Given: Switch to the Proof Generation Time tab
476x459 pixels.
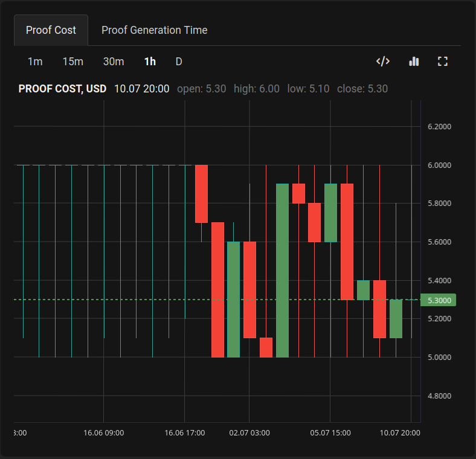Looking at the screenshot, I should pyautogui.click(x=154, y=30).
